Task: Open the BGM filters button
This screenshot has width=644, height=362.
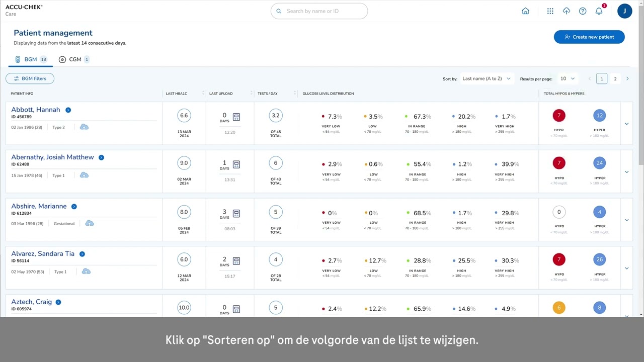Action: pyautogui.click(x=30, y=78)
